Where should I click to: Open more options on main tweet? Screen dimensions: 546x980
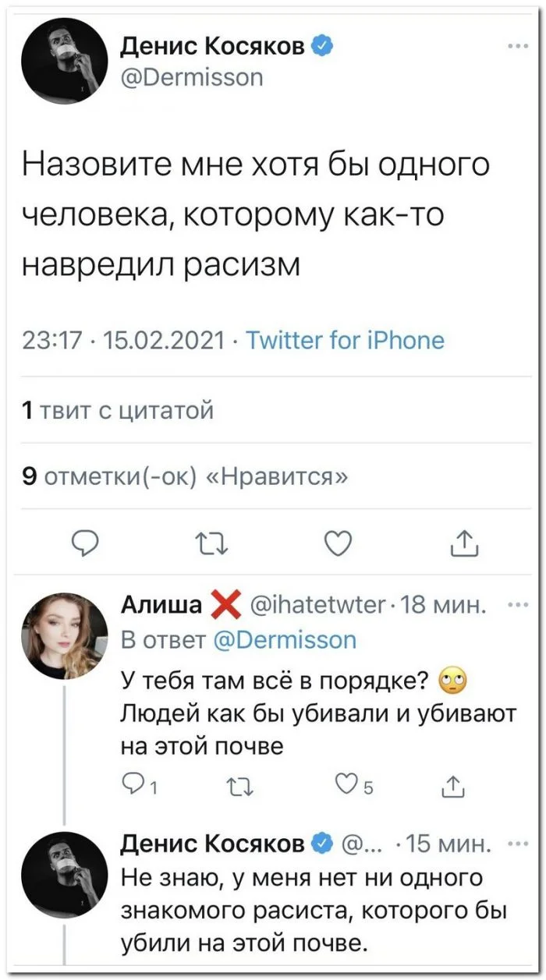(x=516, y=46)
